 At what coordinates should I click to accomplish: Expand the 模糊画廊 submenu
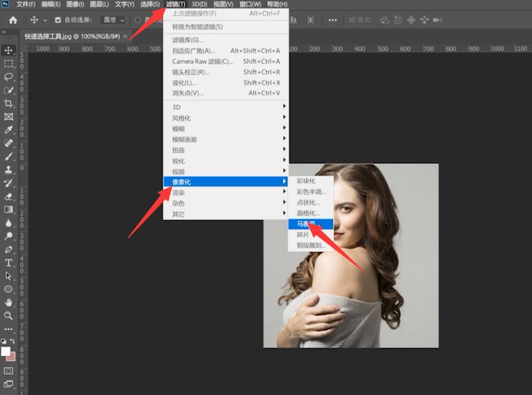pyautogui.click(x=226, y=139)
